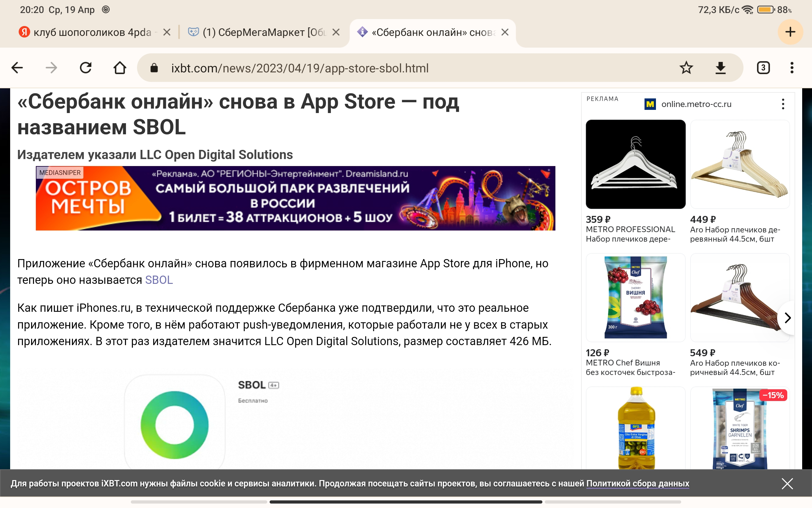The height and width of the screenshot is (508, 812).
Task: Tap the battery indicator in the status bar
Action: [x=766, y=10]
